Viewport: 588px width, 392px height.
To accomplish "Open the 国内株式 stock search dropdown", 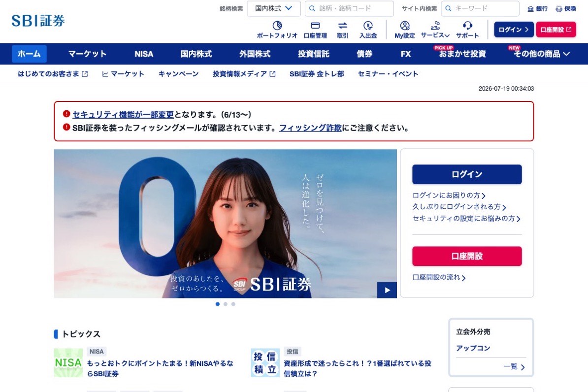I will pos(274,8).
